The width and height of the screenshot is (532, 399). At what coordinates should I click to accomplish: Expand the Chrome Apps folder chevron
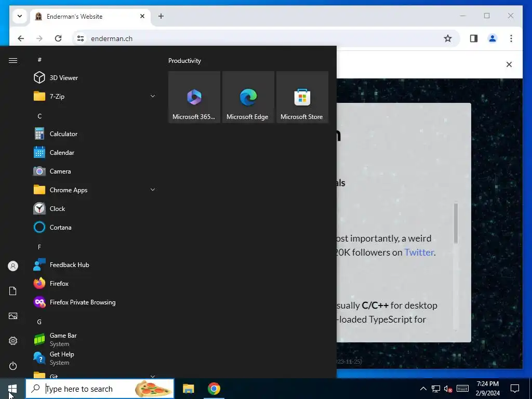click(x=153, y=190)
